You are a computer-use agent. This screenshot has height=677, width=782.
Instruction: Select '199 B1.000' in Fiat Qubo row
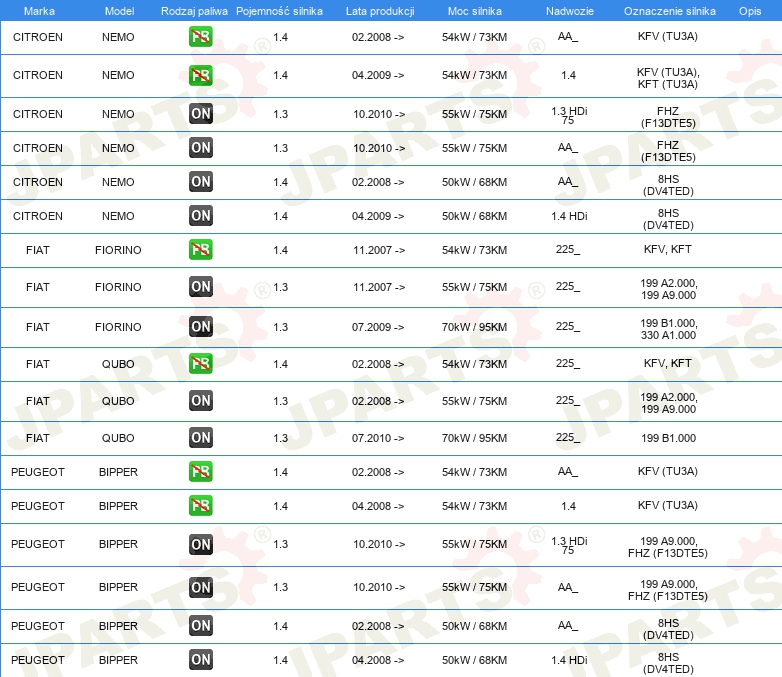coord(668,438)
